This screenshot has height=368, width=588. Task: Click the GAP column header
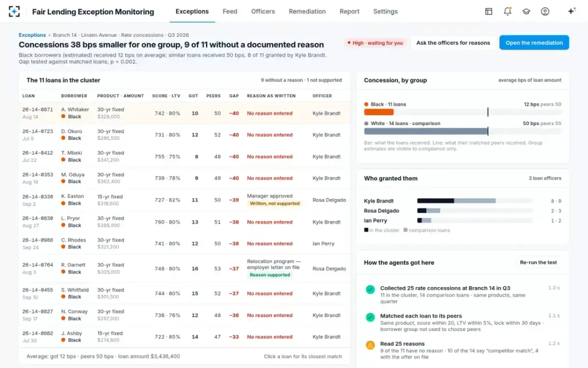click(234, 96)
